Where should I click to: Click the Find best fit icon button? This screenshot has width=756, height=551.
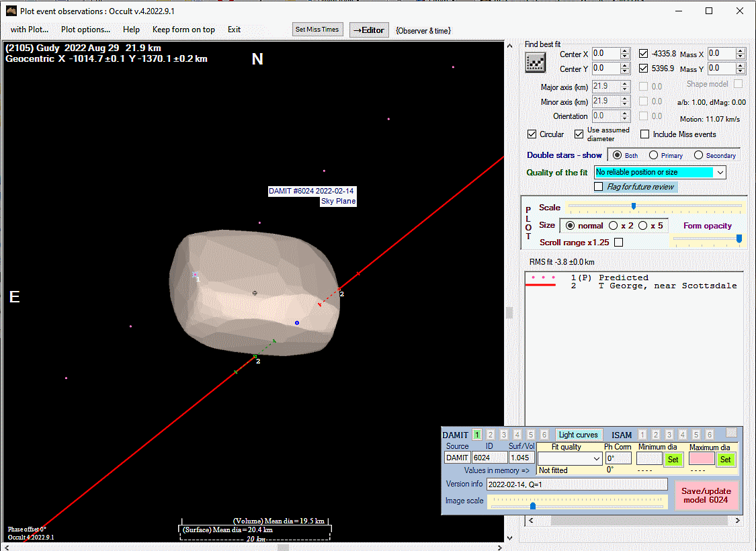pyautogui.click(x=536, y=62)
